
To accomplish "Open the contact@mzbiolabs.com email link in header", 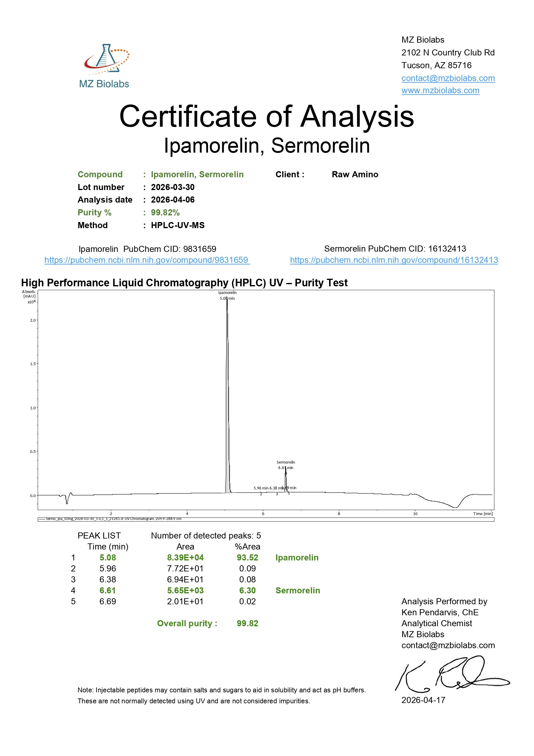I will 448,78.
